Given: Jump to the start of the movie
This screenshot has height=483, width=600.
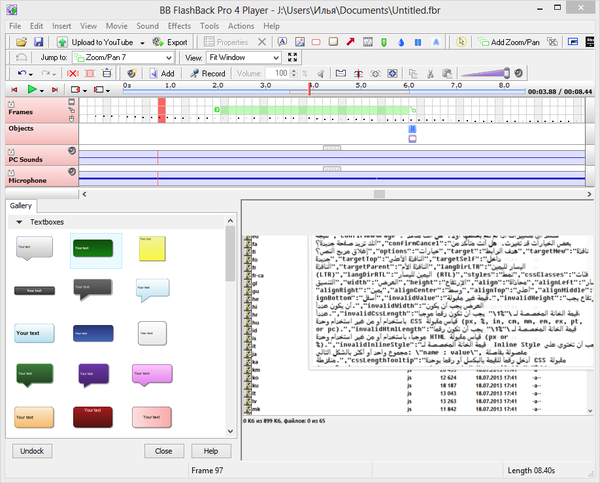Looking at the screenshot, I should pyautogui.click(x=13, y=89).
